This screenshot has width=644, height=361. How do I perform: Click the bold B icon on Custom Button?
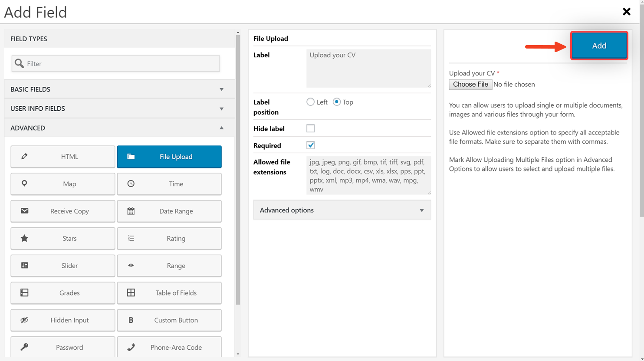point(131,320)
